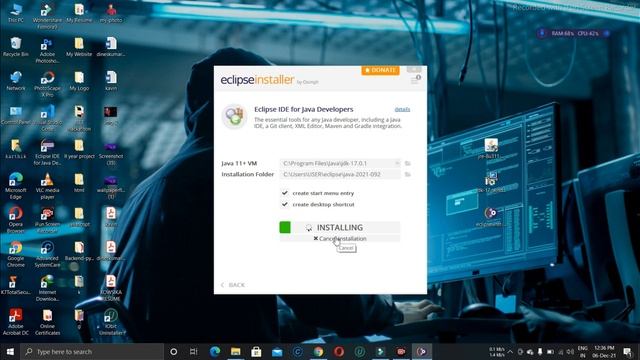640x360 pixels.
Task: Select Eclipse IDE for Java desktop shortcut
Action: click(x=47, y=152)
